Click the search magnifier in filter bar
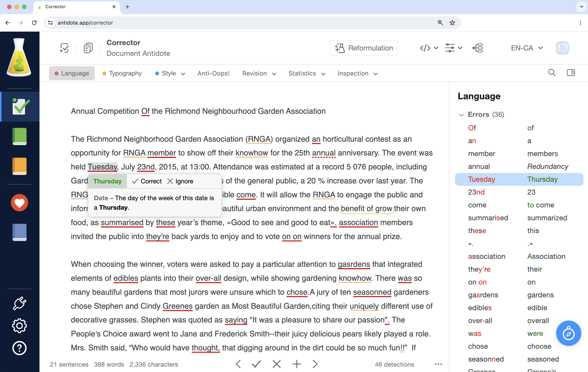Screen dimensions: 588x372 click(x=552, y=73)
